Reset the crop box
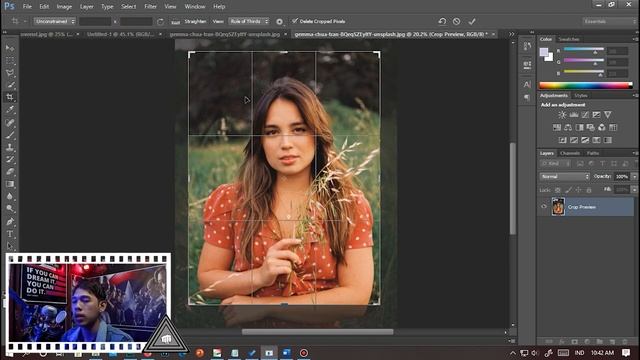640x360 pixels. (442, 21)
